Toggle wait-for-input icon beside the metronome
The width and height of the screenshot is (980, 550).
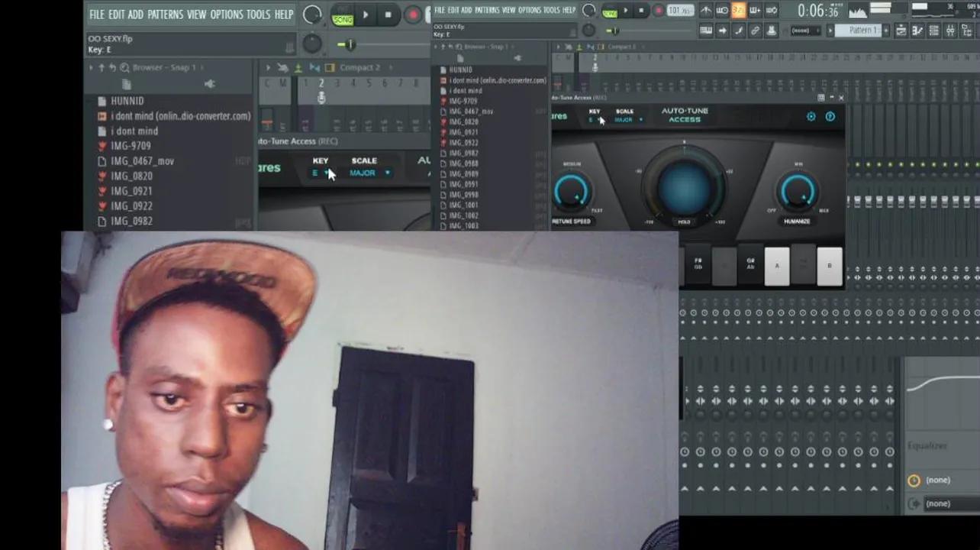pyautogui.click(x=722, y=10)
